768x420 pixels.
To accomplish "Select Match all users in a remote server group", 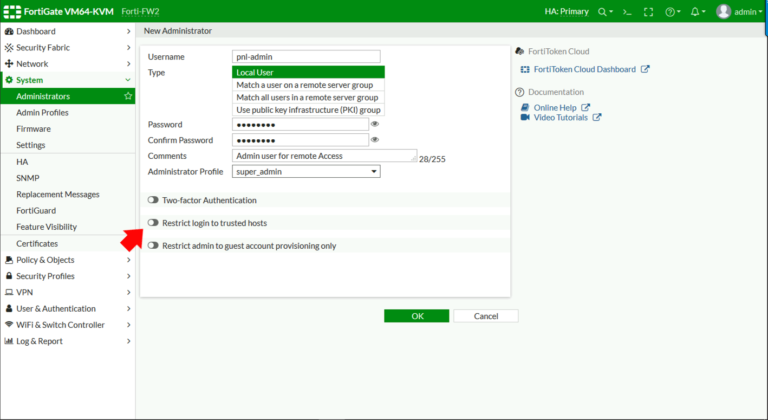I will pyautogui.click(x=308, y=98).
